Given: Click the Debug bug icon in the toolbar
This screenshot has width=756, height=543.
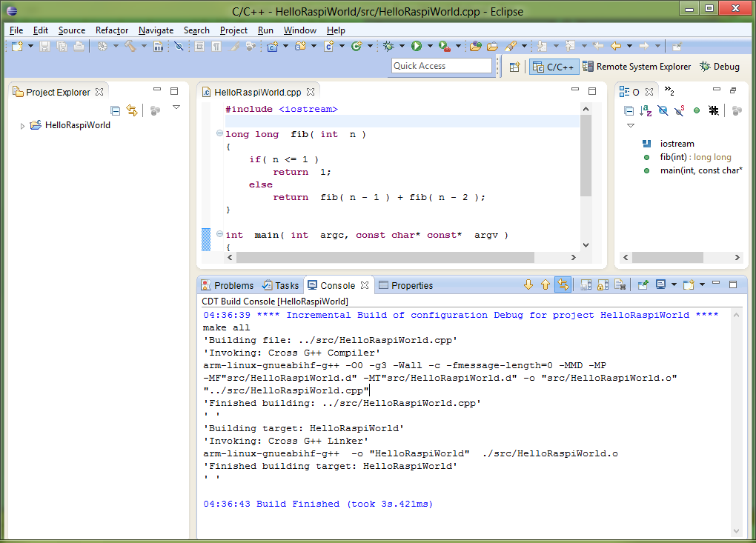Looking at the screenshot, I should pos(388,46).
